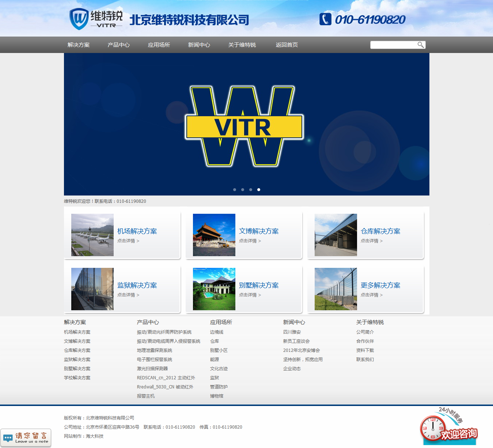Open the 'Leave us a note' chat widget
The height and width of the screenshot is (448, 493).
(26, 438)
